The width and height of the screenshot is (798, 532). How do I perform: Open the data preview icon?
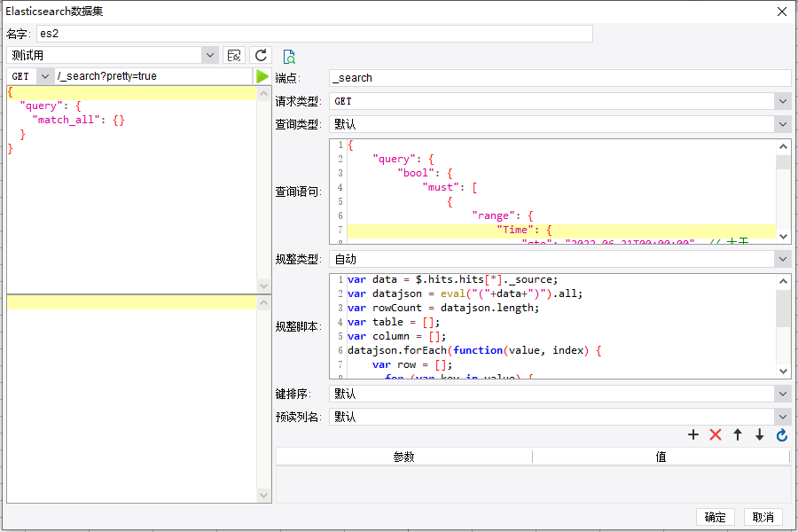click(x=289, y=57)
